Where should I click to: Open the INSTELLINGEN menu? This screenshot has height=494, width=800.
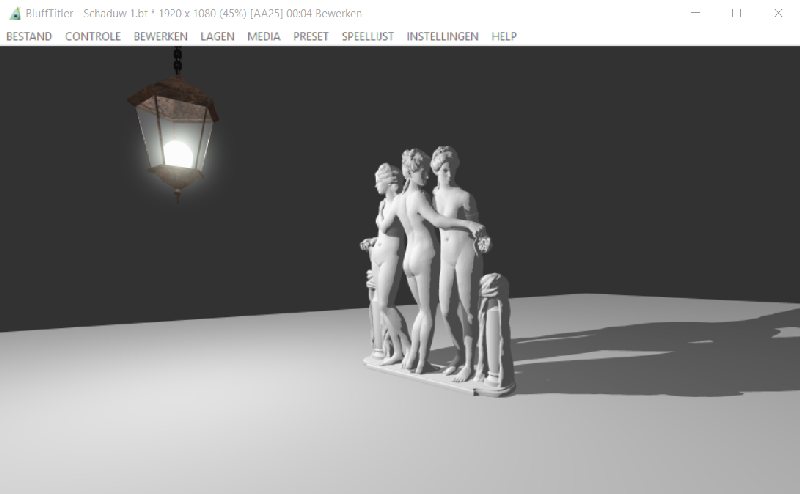(442, 36)
